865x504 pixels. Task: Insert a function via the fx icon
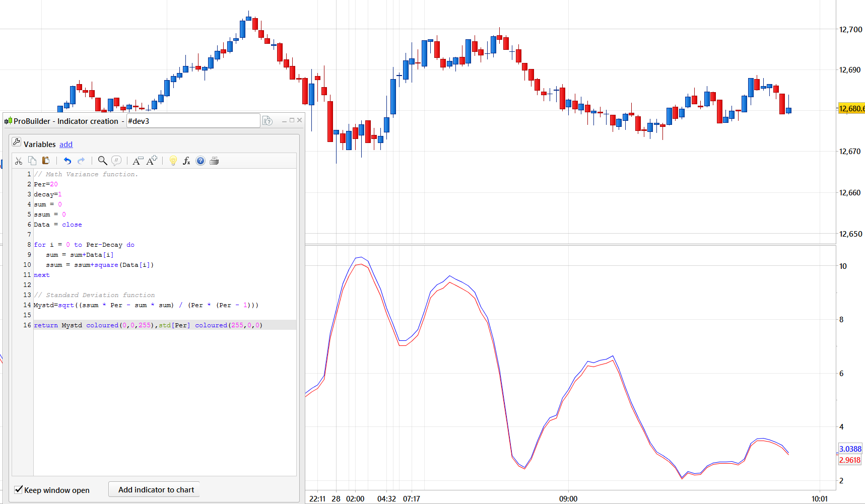tap(186, 161)
